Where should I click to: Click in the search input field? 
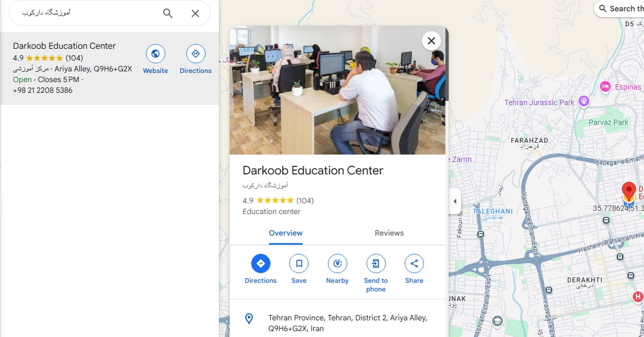click(x=86, y=13)
